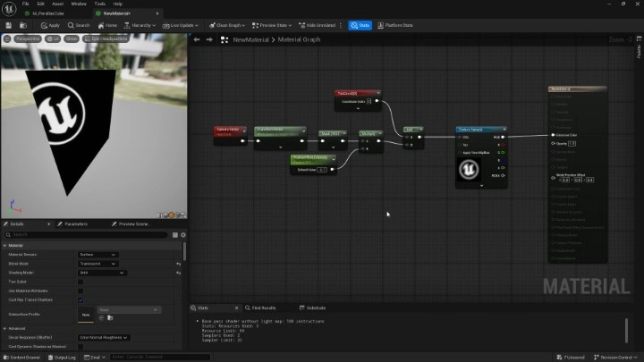Viewport: 644px width, 362px height.
Task: Open the Blend Mode dropdown
Action: (x=98, y=264)
